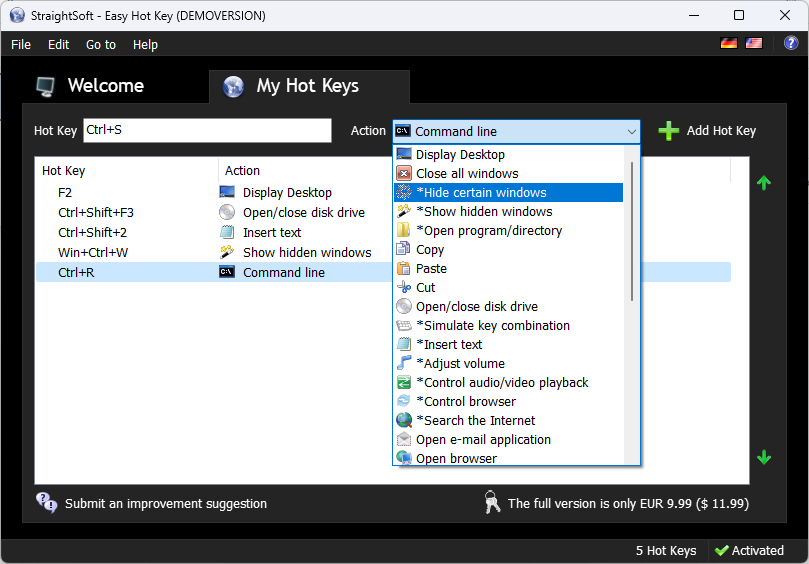Choose "*Adjust volume" in the action list

pyautogui.click(x=460, y=363)
